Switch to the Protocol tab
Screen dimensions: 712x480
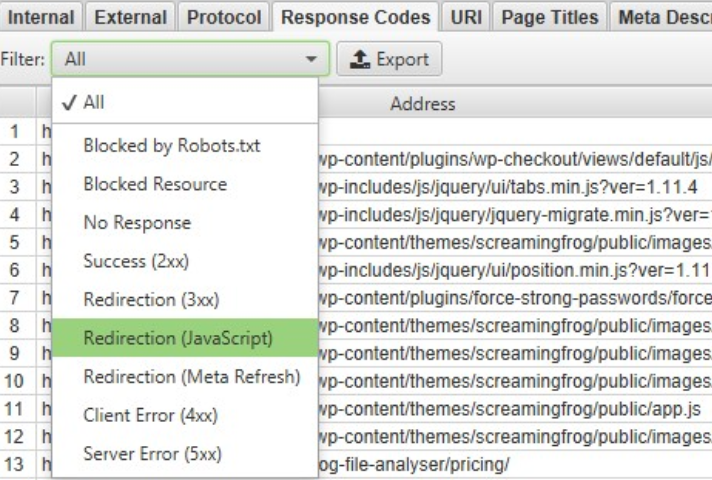224,17
